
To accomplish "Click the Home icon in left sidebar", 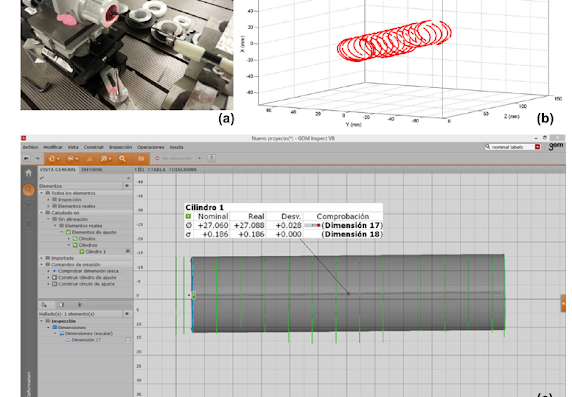I will (x=28, y=173).
